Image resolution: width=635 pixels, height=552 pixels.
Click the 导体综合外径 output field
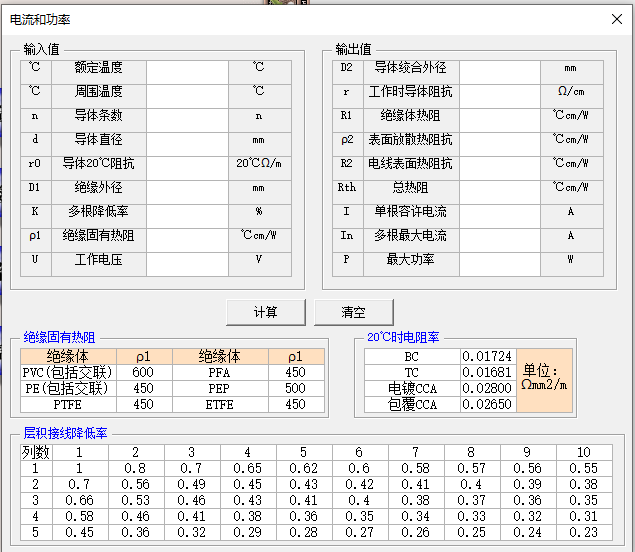point(499,69)
